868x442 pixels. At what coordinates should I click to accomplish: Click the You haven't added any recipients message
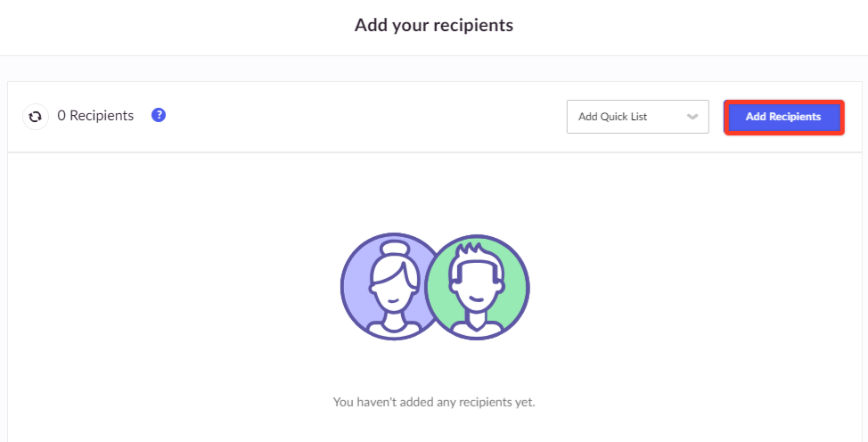pyautogui.click(x=434, y=402)
